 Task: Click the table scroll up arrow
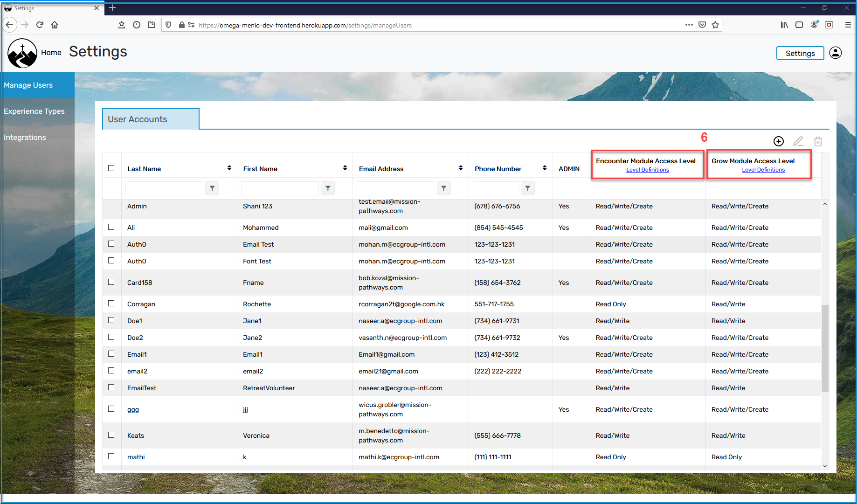825,204
